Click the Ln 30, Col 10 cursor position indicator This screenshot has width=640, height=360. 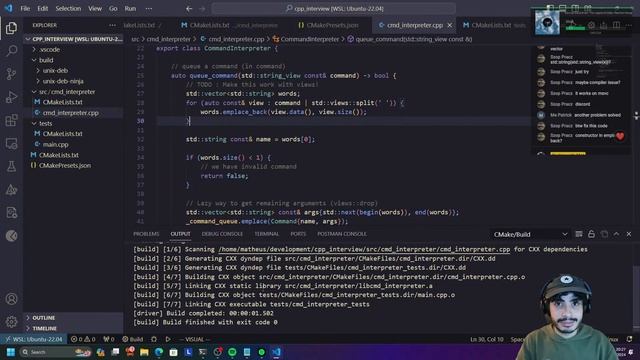pos(487,339)
